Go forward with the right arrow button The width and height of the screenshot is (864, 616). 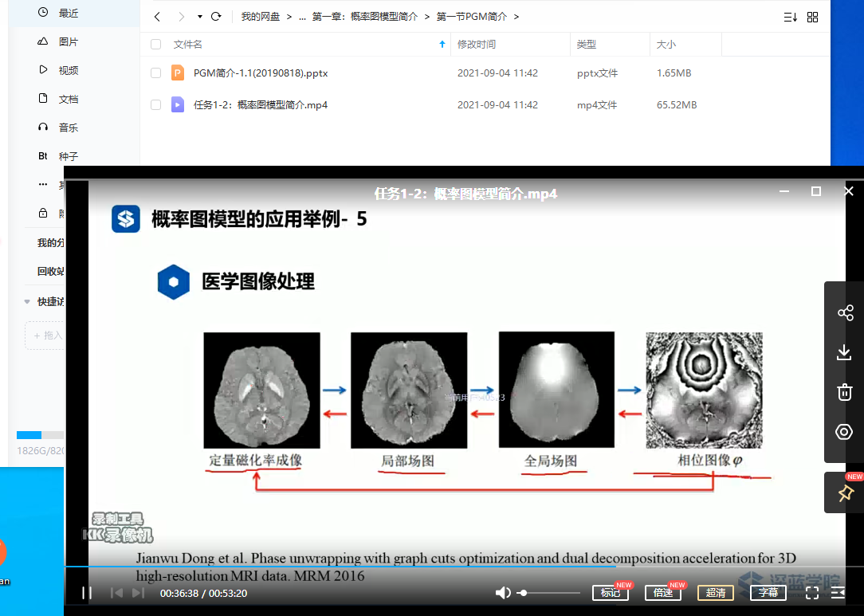181,17
